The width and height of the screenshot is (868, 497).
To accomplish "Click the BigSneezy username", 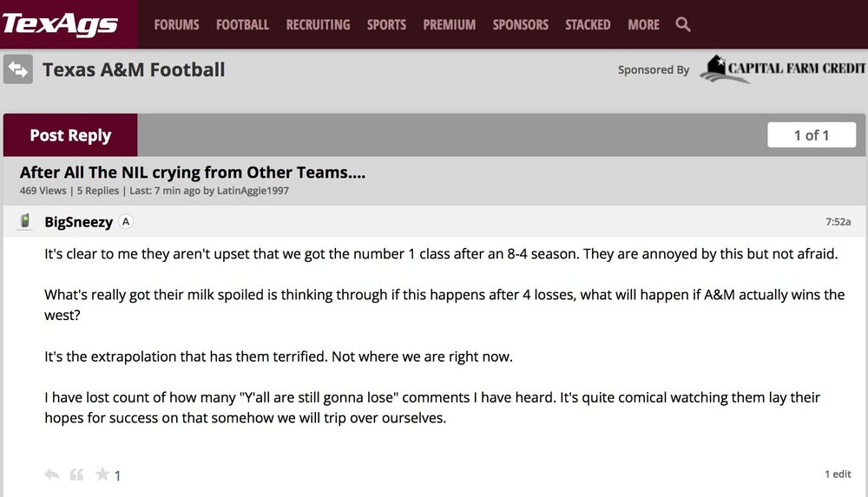I will tap(78, 222).
